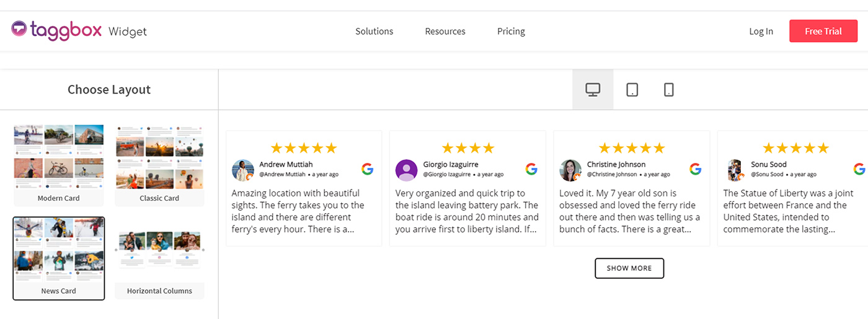Screen dimensions: 868x319
Task: Click the Taggbox logo icon
Action: (x=19, y=28)
